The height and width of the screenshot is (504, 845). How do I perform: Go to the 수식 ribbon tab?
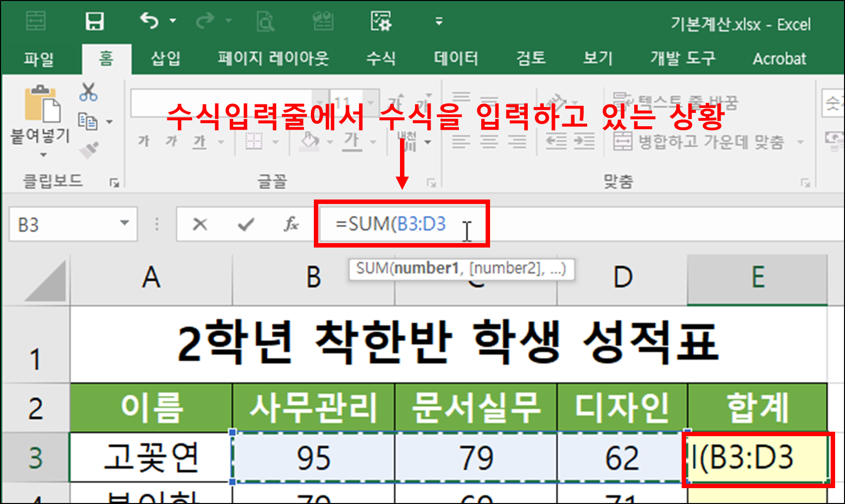(381, 58)
